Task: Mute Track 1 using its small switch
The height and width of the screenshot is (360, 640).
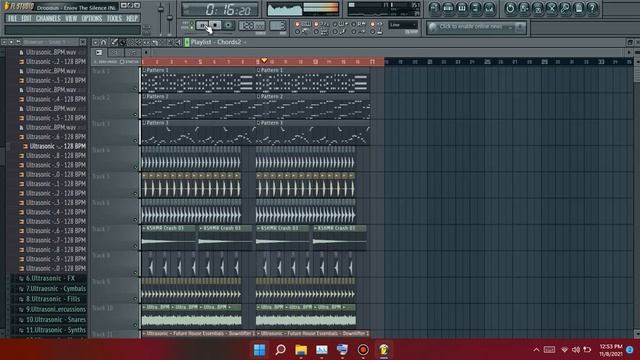Action: click(135, 88)
